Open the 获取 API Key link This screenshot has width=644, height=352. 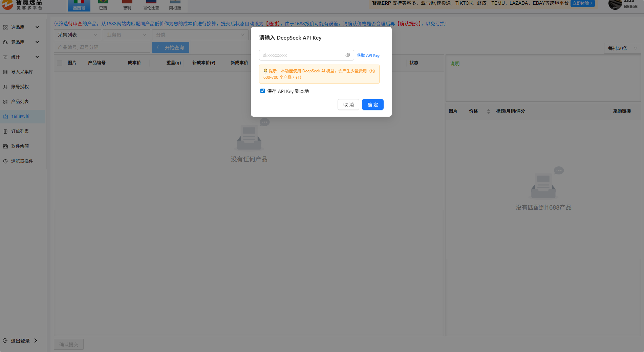368,55
